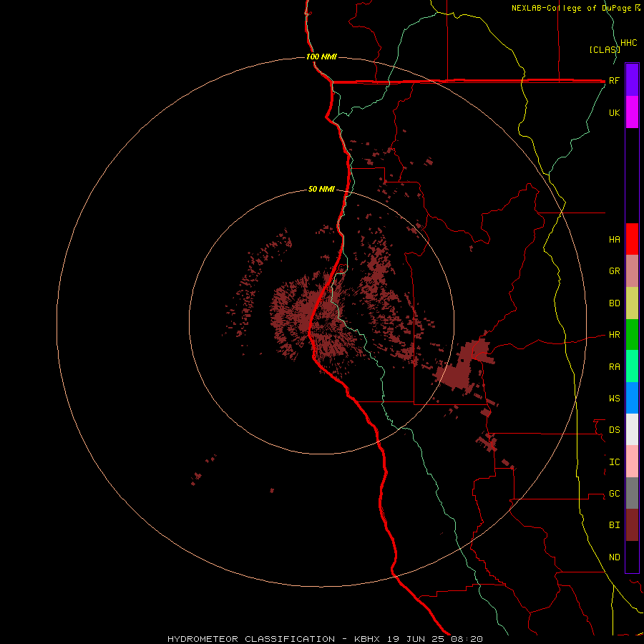Click the magenta UK legend swatch
Screen dimensions: 644x644
point(632,112)
